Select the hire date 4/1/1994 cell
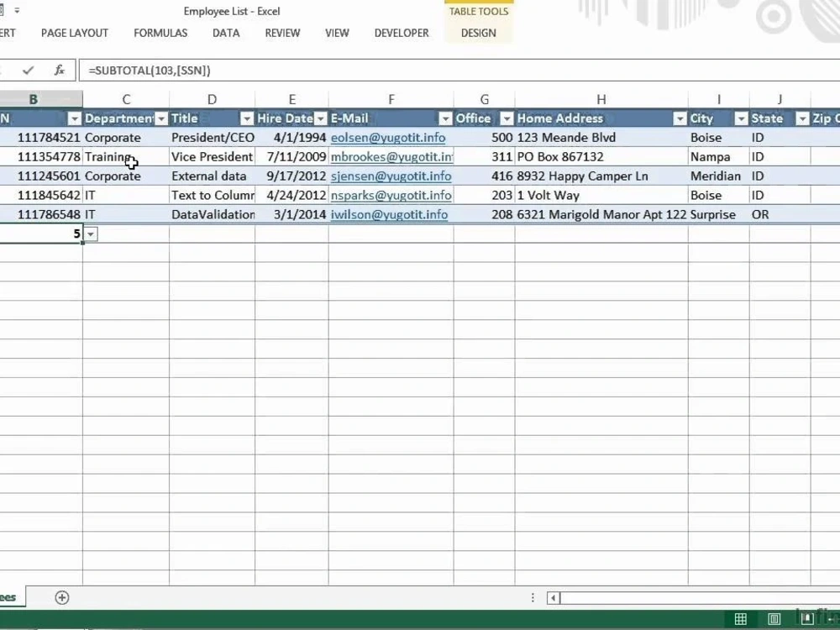This screenshot has height=630, width=840. click(292, 138)
